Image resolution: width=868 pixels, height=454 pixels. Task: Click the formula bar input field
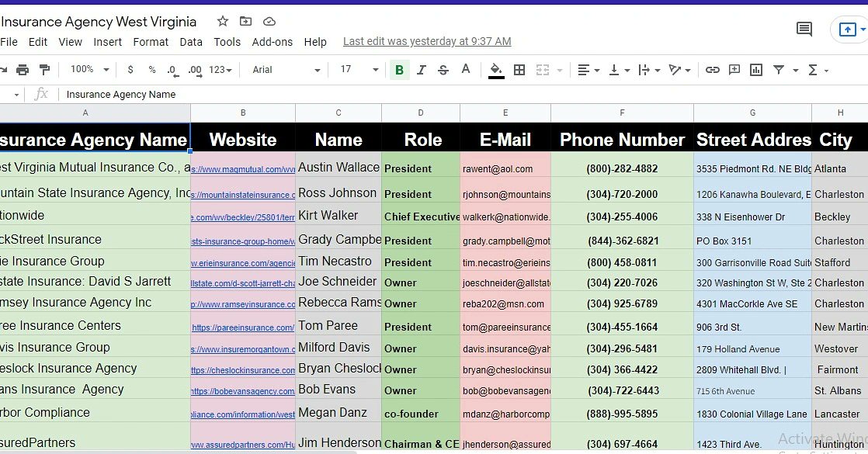465,95
